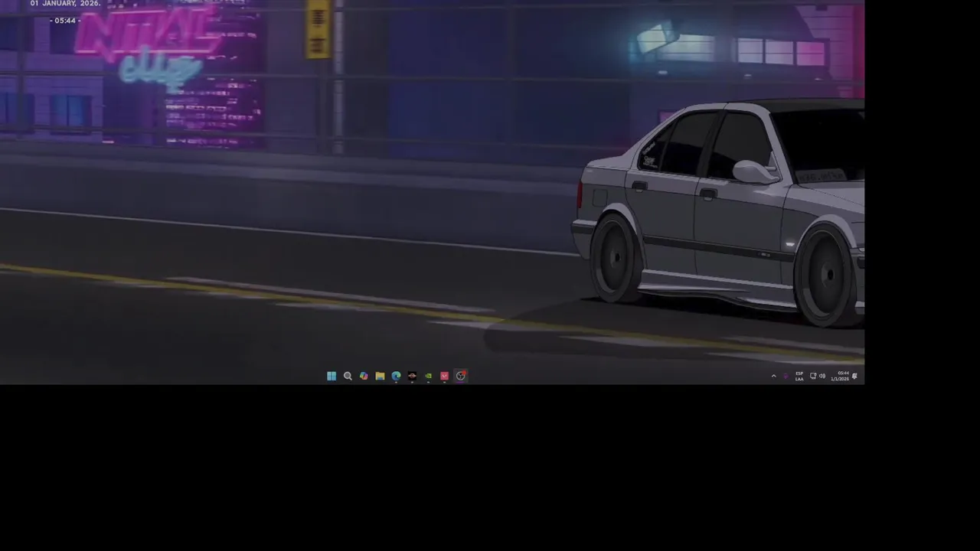Open the volume speaker icon
Screen dimensions: 980x551
(x=822, y=376)
